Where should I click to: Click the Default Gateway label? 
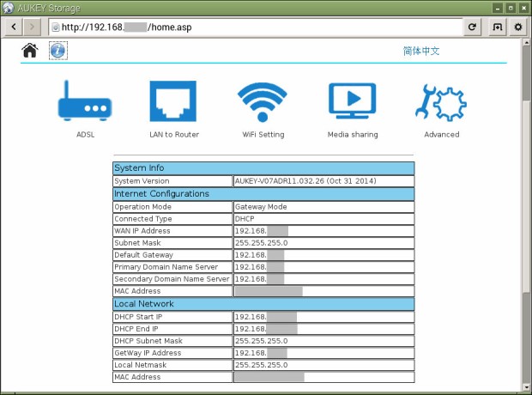144,255
